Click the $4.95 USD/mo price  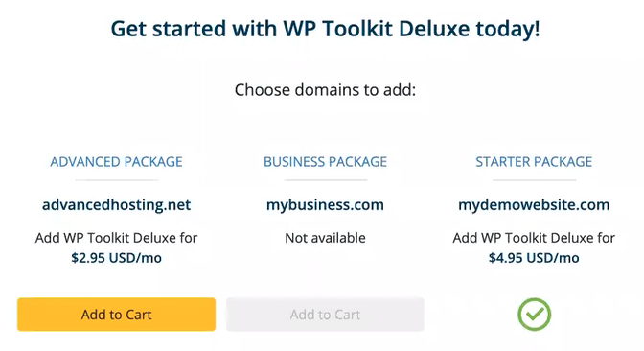tap(534, 258)
